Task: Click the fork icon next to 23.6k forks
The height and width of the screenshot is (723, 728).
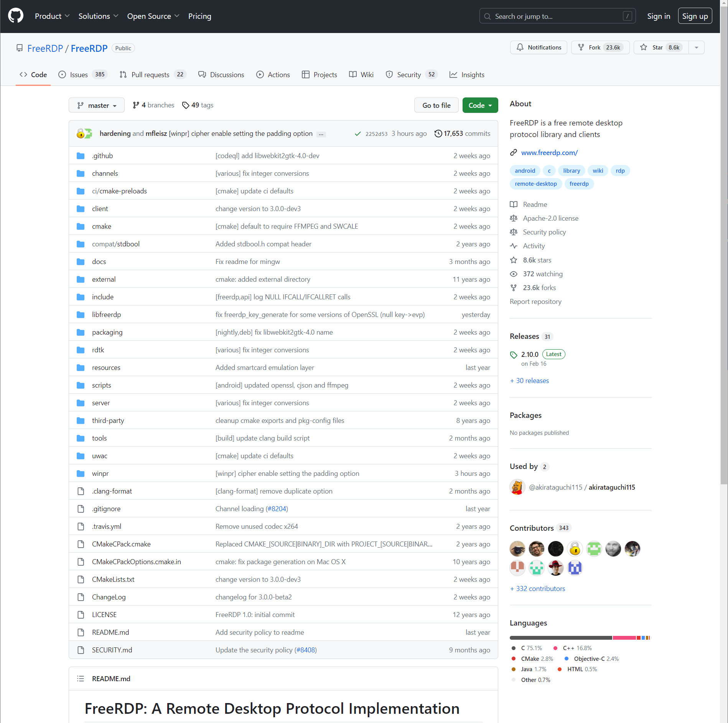Action: 514,288
